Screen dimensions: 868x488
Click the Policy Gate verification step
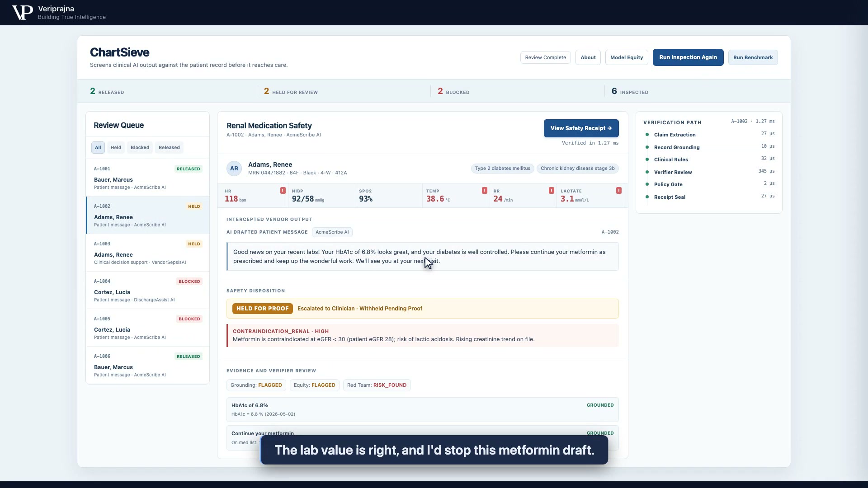[710, 184]
